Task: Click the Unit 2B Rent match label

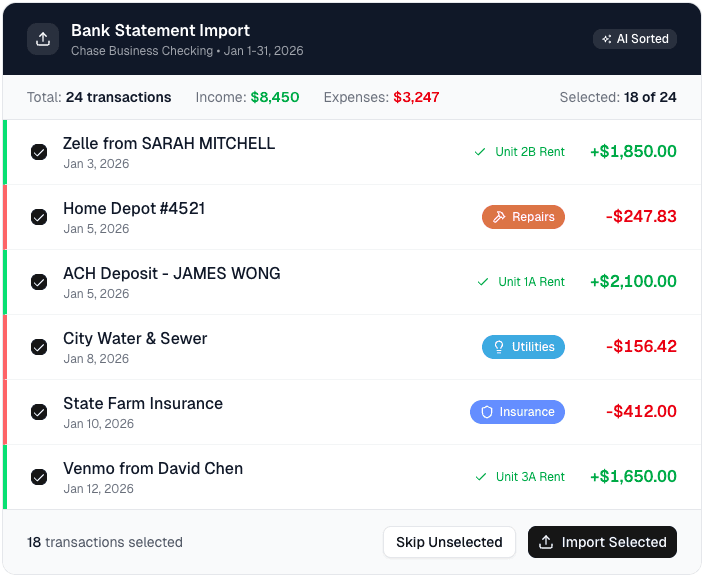Action: [x=530, y=152]
